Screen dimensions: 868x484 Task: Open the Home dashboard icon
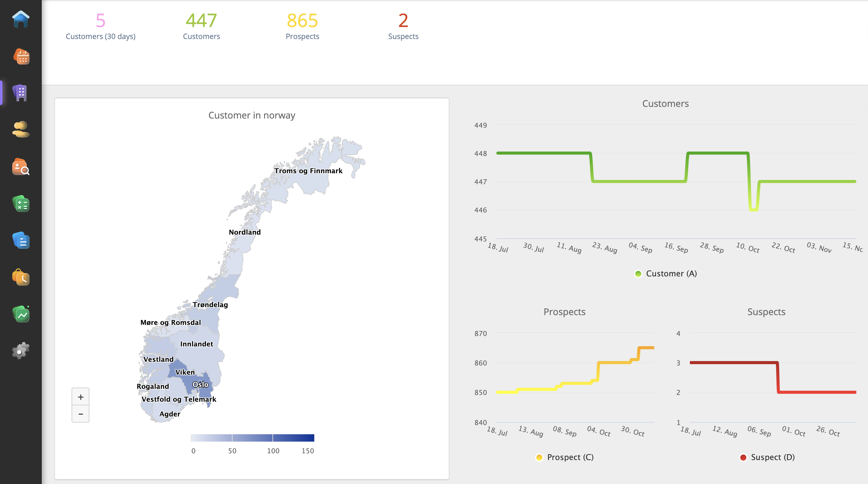click(21, 19)
